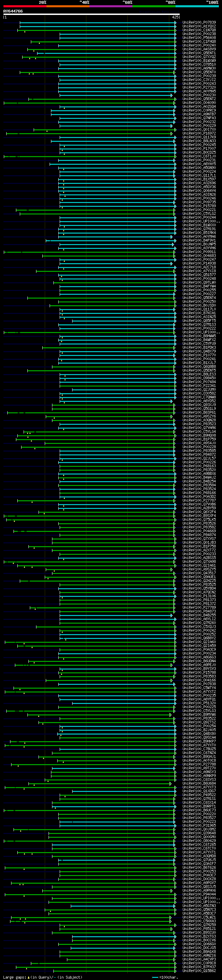Open hit UniRef100_P07839

(199, 23)
